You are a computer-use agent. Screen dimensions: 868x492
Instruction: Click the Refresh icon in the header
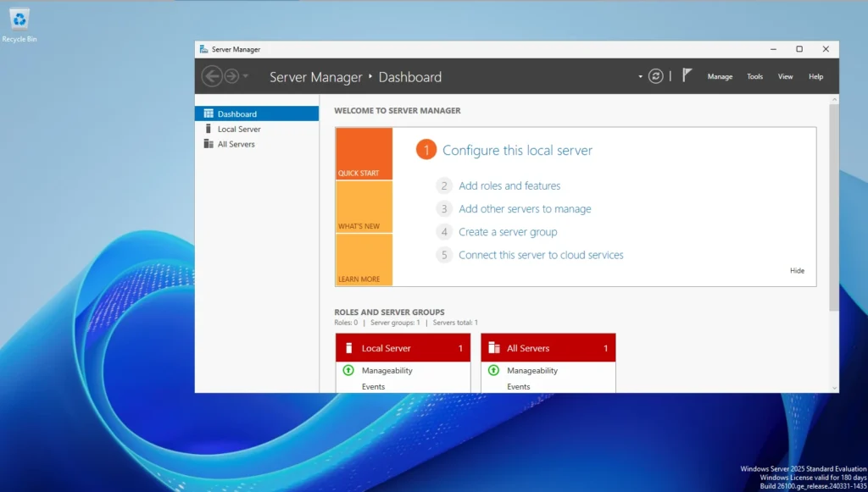tap(656, 76)
